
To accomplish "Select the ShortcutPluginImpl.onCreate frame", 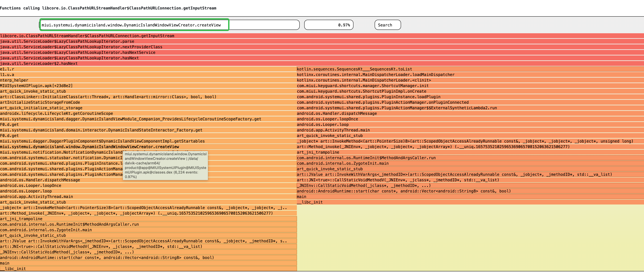I will 470,91.
